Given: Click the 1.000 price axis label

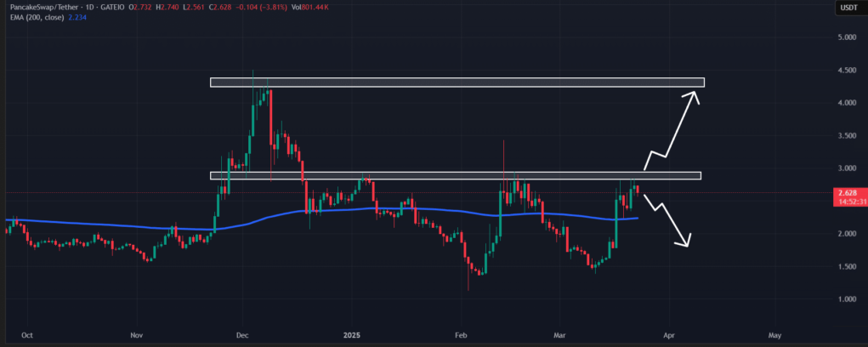Looking at the screenshot, I should click(847, 299).
